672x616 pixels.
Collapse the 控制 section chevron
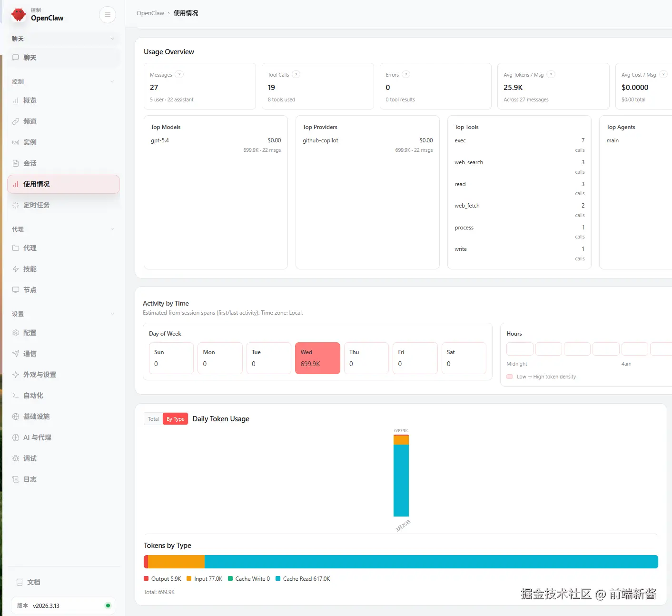[112, 81]
